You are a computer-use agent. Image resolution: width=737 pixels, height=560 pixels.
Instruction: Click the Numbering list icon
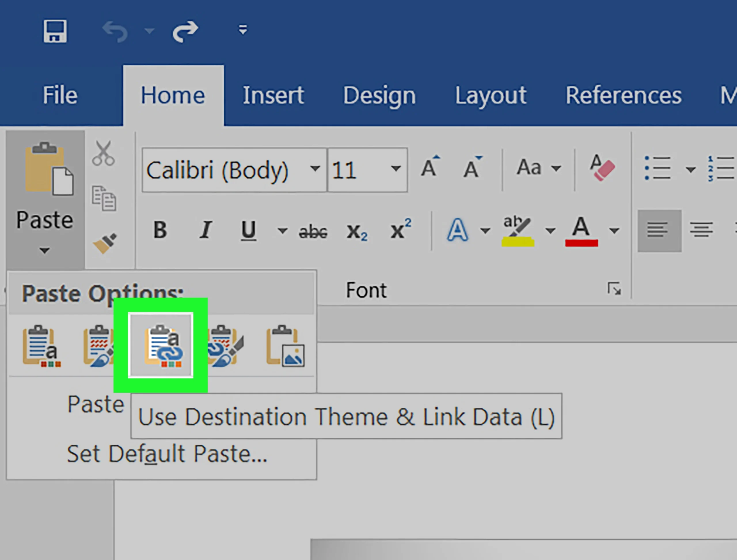tap(721, 168)
